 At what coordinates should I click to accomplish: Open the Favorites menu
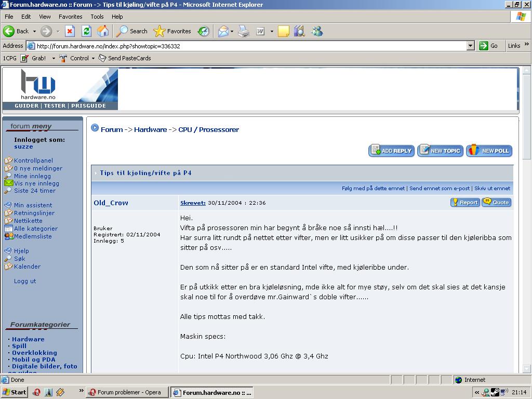(70, 17)
